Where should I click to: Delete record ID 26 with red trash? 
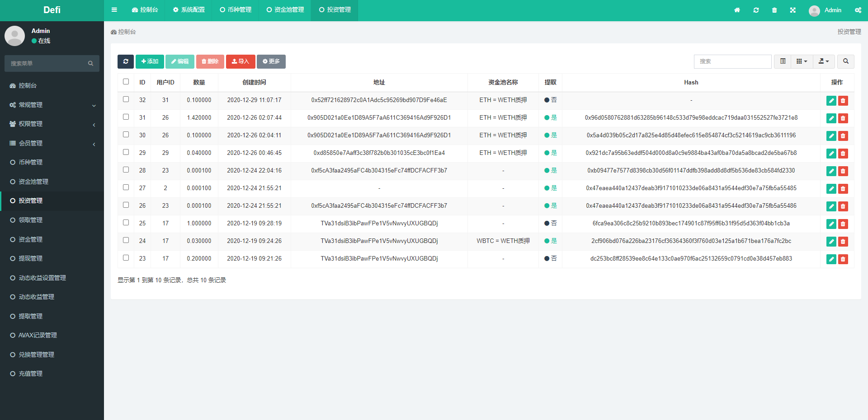click(843, 206)
